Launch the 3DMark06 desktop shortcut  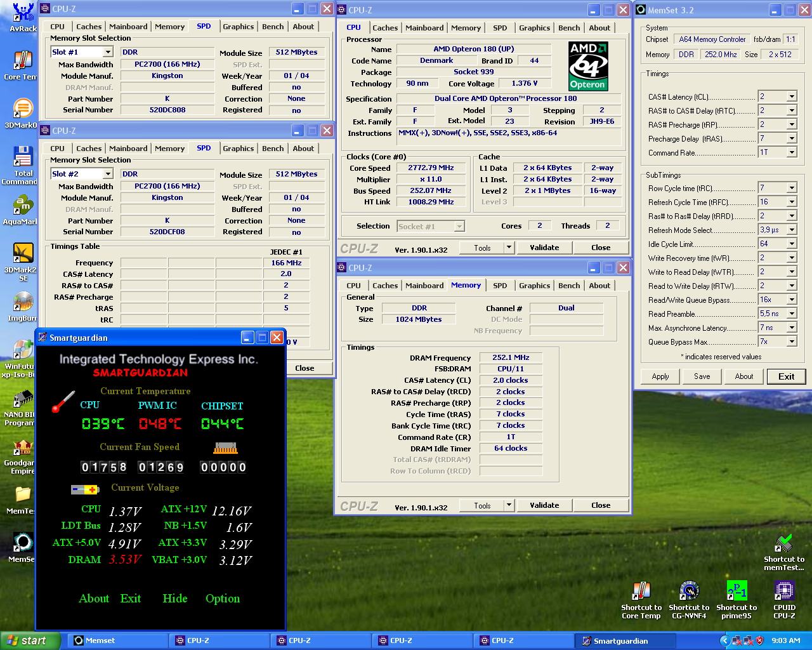(22, 113)
